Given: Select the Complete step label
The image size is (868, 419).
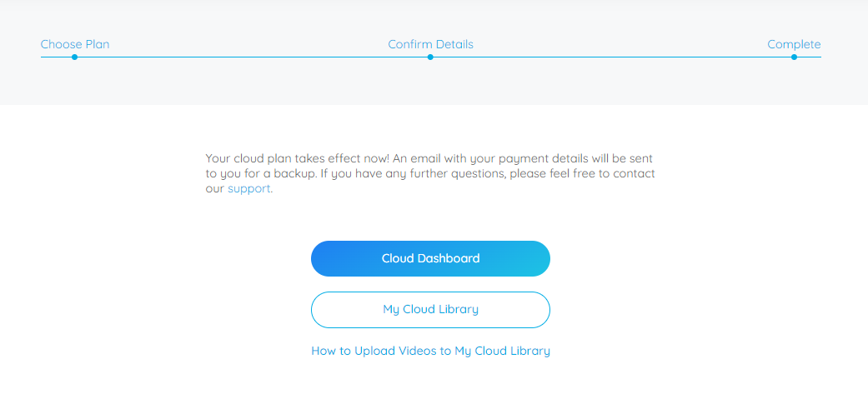Looking at the screenshot, I should click(794, 44).
